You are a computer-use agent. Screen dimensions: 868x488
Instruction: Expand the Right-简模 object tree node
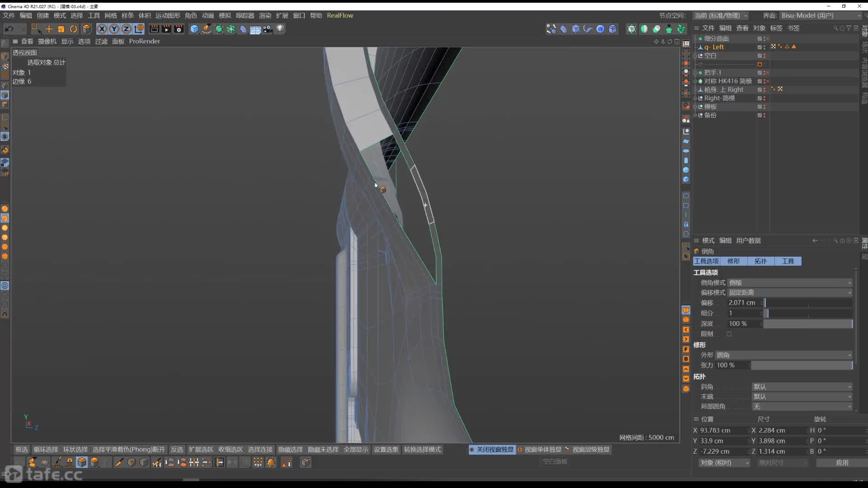point(695,99)
